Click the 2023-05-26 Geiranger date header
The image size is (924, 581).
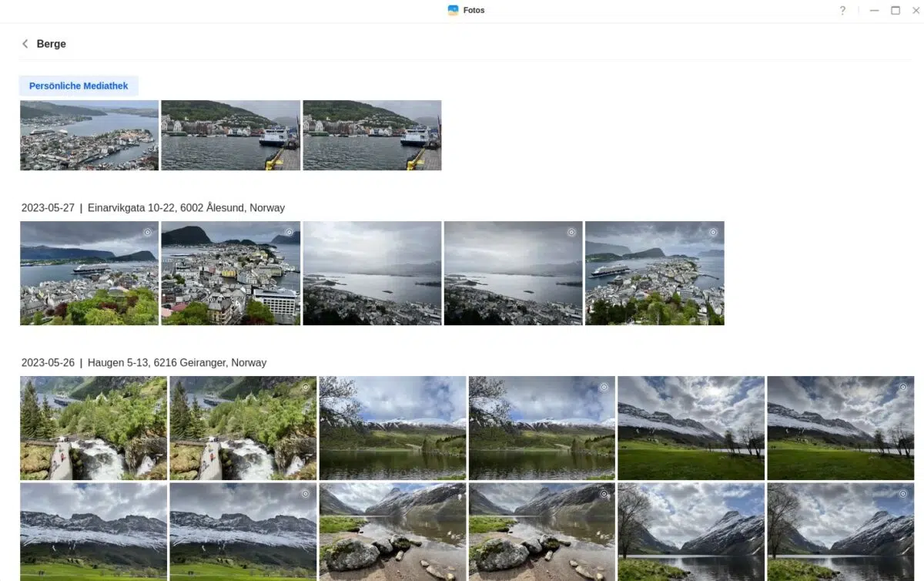[144, 363]
